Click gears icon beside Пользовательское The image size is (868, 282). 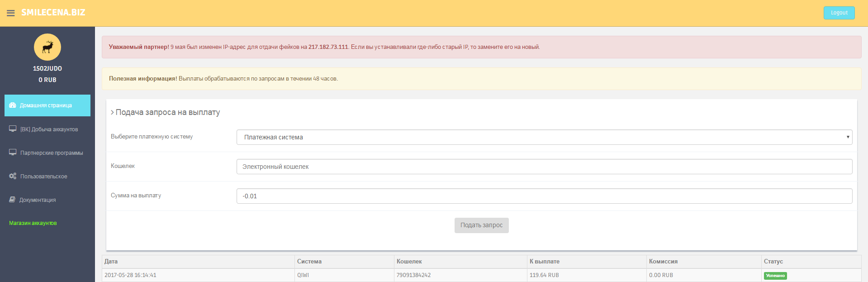tap(13, 176)
